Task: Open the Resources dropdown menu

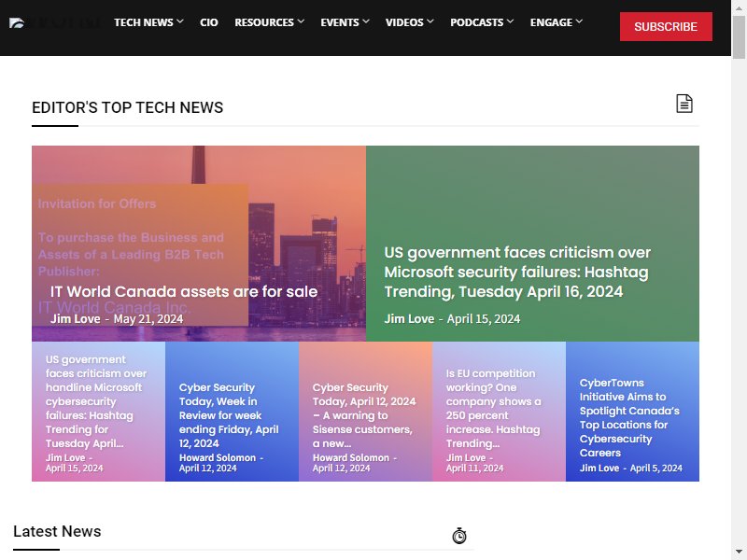Action: tap(269, 22)
